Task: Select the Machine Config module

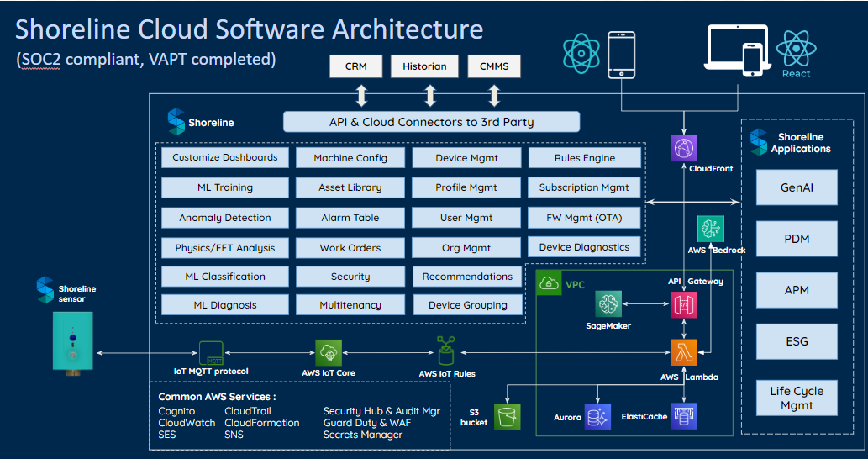Action: click(x=350, y=158)
